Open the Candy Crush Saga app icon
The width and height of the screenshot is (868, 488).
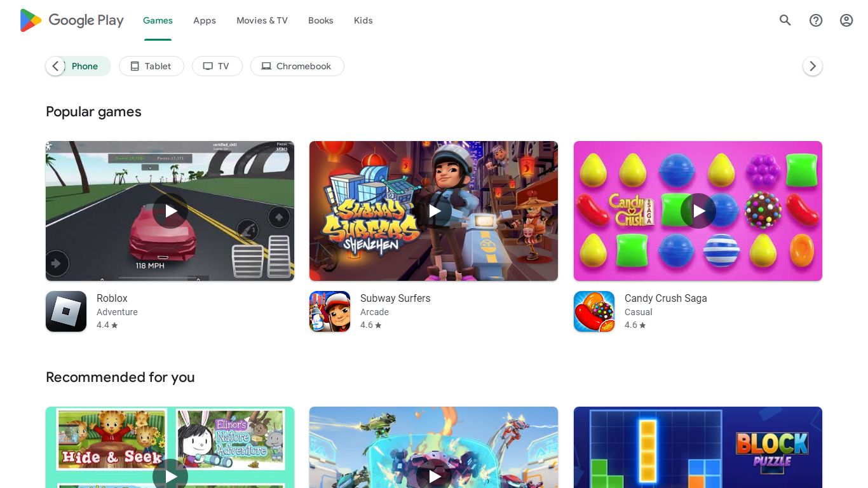point(594,311)
